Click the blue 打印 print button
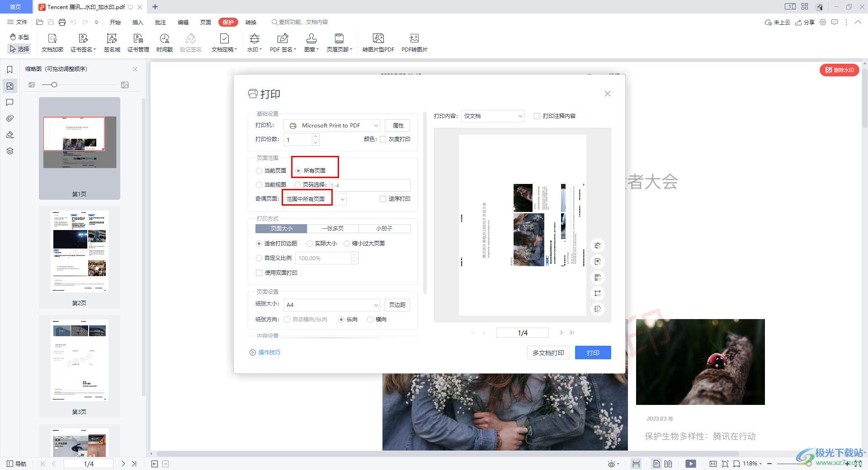This screenshot has height=470, width=868. 593,353
